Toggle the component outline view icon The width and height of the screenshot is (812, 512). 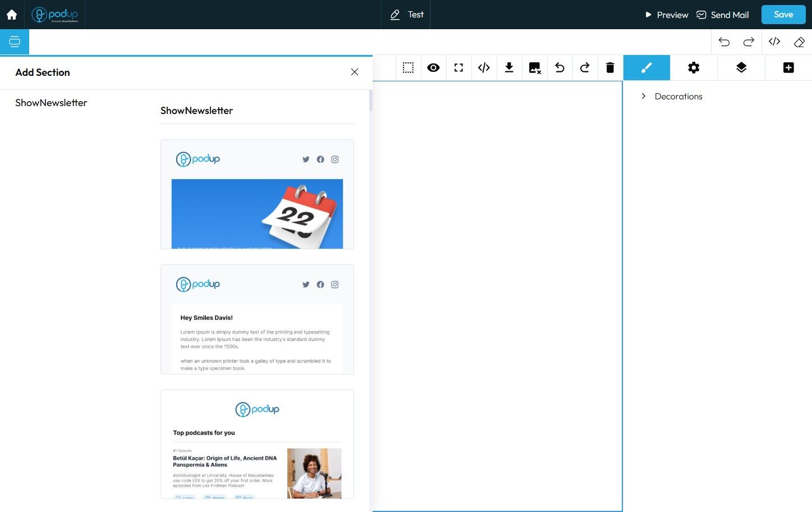408,68
